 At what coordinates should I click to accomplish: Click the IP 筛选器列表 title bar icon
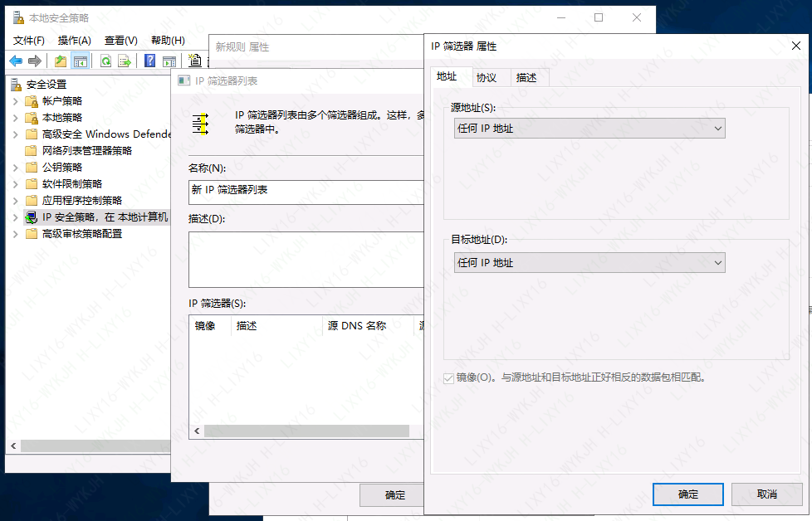click(183, 80)
